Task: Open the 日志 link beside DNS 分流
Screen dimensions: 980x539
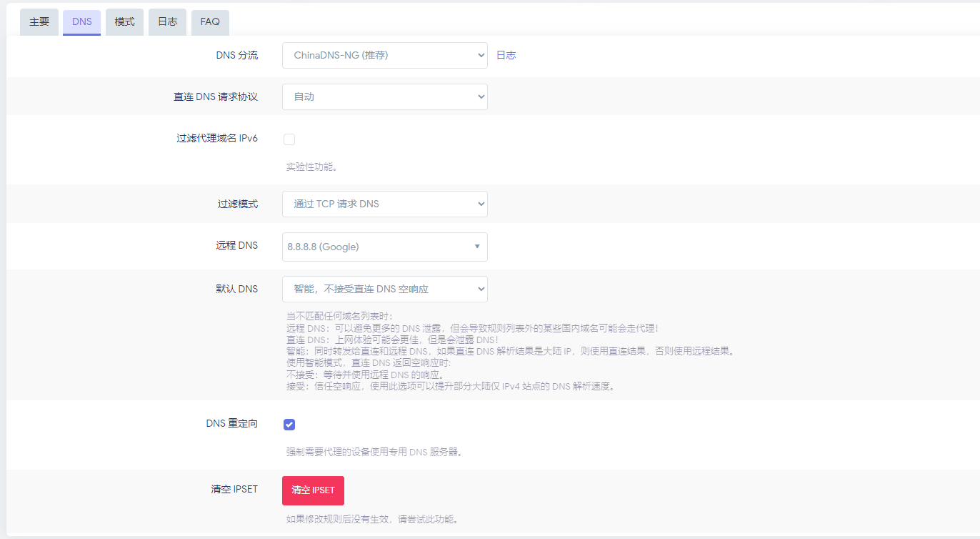Action: (506, 54)
